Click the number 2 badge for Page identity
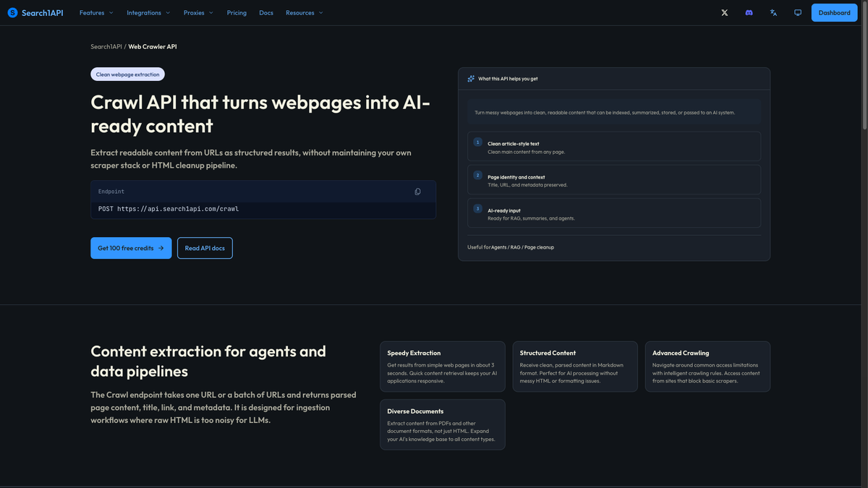Image resolution: width=868 pixels, height=488 pixels. click(477, 175)
